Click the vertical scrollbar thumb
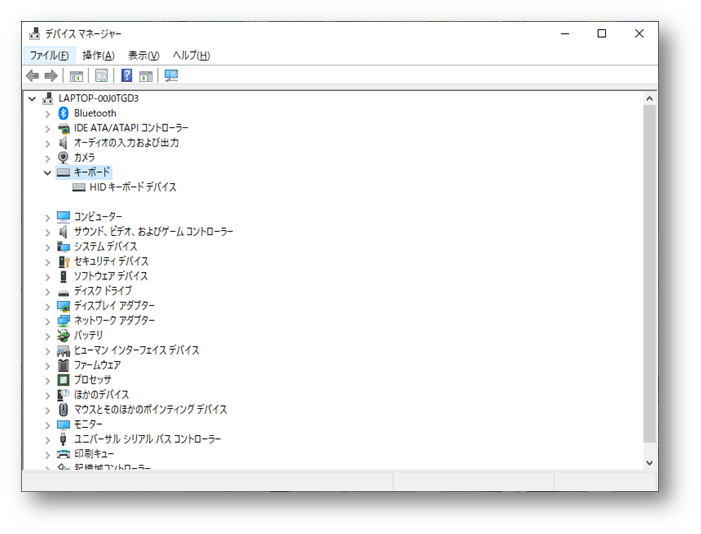This screenshot has height=534, width=701. pos(649,274)
